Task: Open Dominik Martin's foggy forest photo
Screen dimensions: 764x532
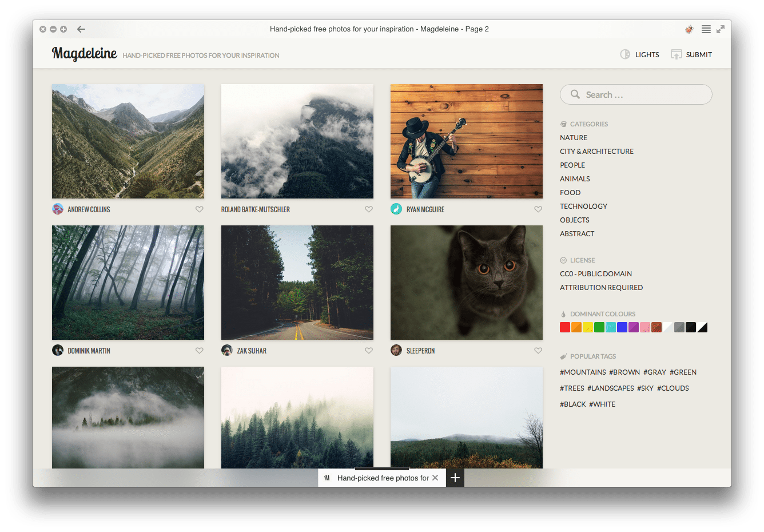Action: [128, 283]
